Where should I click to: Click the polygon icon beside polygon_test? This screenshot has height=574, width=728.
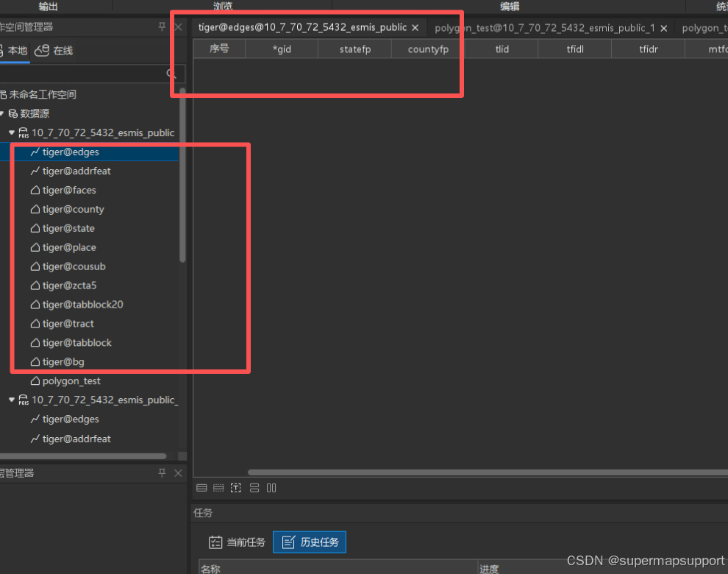point(35,380)
